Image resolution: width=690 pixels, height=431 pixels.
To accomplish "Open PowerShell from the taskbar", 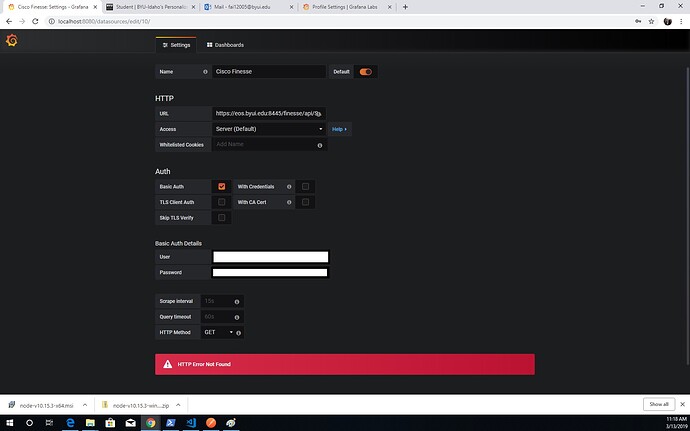I will 171,423.
